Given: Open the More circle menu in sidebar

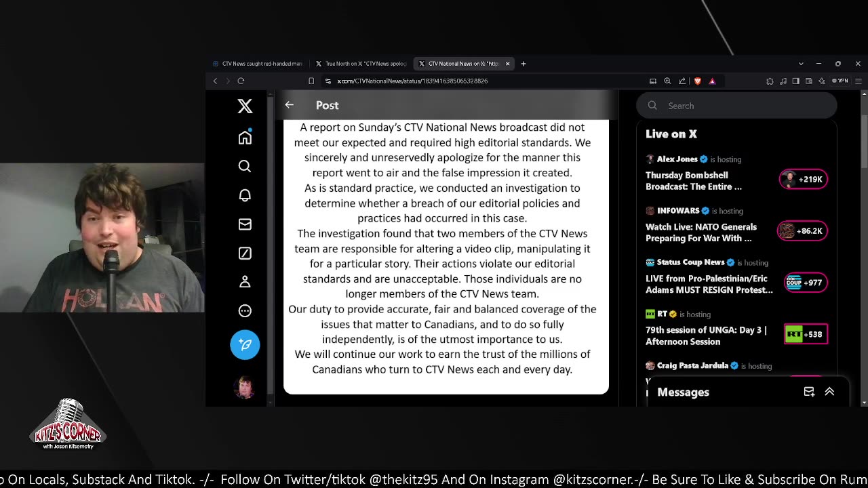Looking at the screenshot, I should (245, 311).
